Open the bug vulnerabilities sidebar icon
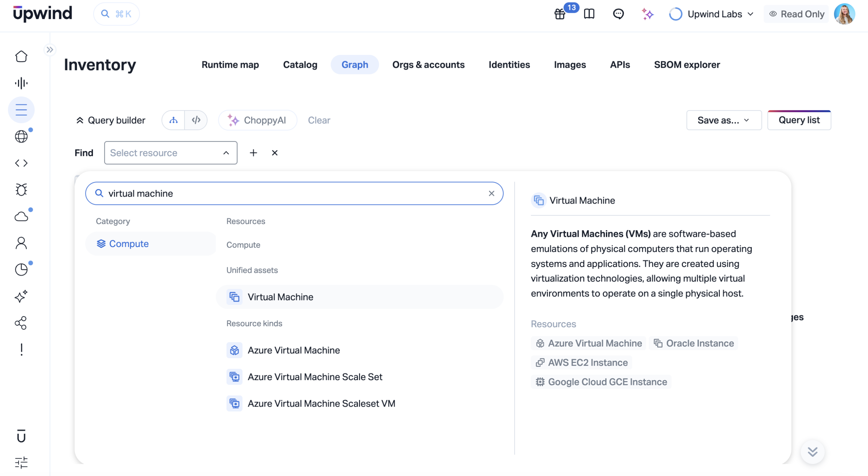 pos(21,190)
